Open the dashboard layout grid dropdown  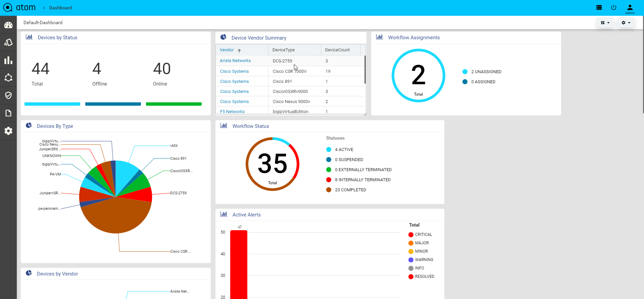click(x=605, y=23)
